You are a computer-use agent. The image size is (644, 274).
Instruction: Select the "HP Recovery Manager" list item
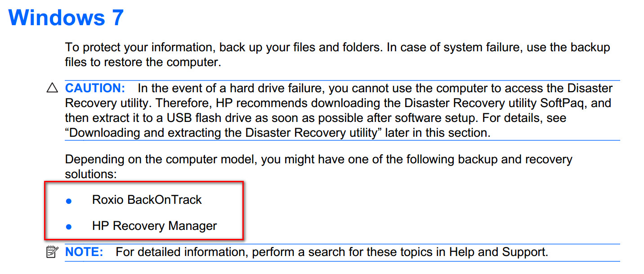click(154, 225)
